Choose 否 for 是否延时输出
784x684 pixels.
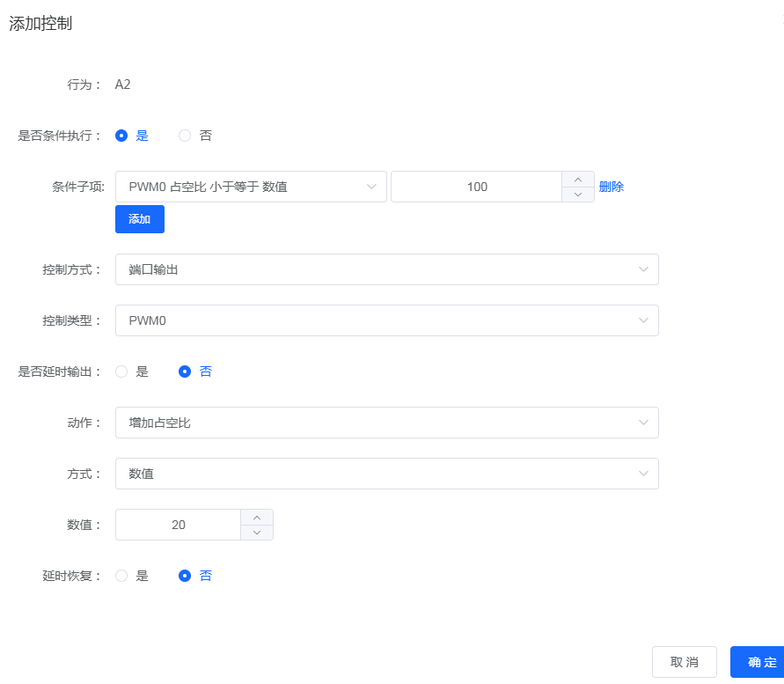tap(185, 371)
